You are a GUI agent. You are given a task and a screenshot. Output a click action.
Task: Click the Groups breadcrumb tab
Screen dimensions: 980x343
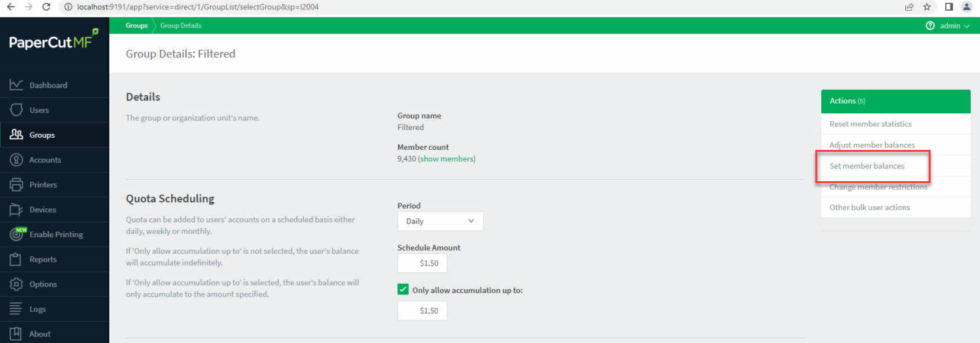coord(137,25)
